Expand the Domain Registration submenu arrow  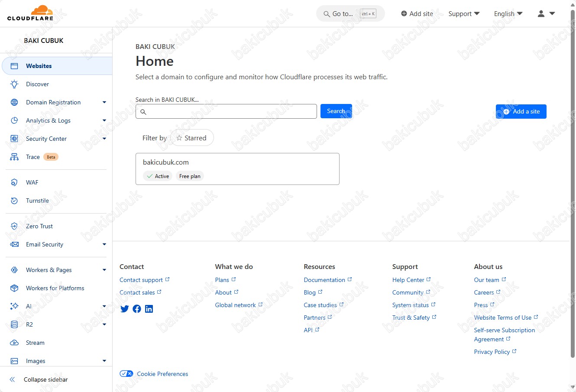[x=104, y=102]
